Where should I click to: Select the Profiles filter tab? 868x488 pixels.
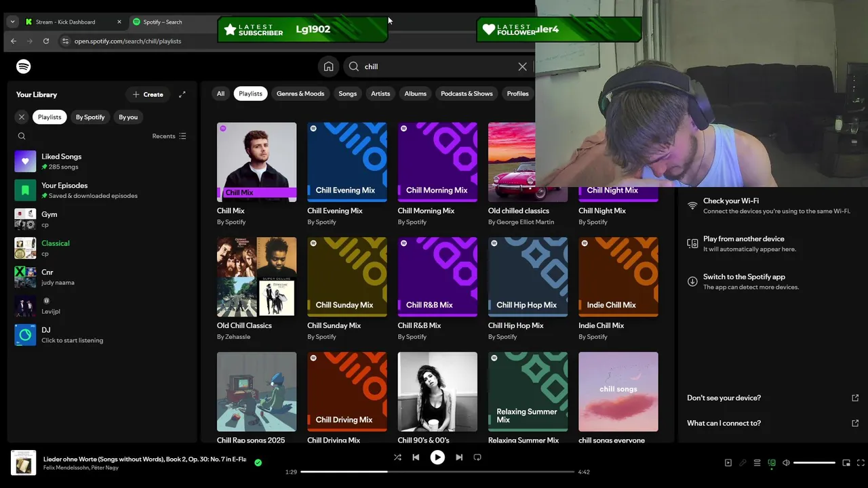[x=517, y=94]
